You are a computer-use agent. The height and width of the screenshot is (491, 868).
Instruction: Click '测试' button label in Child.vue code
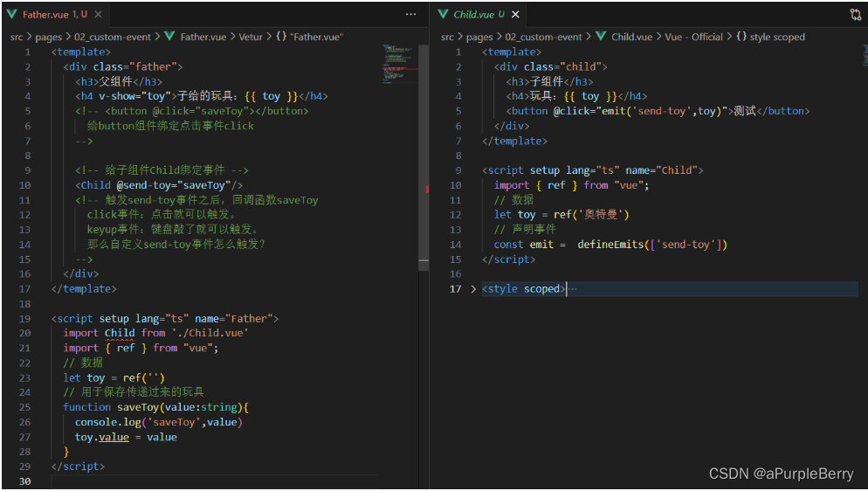click(745, 111)
